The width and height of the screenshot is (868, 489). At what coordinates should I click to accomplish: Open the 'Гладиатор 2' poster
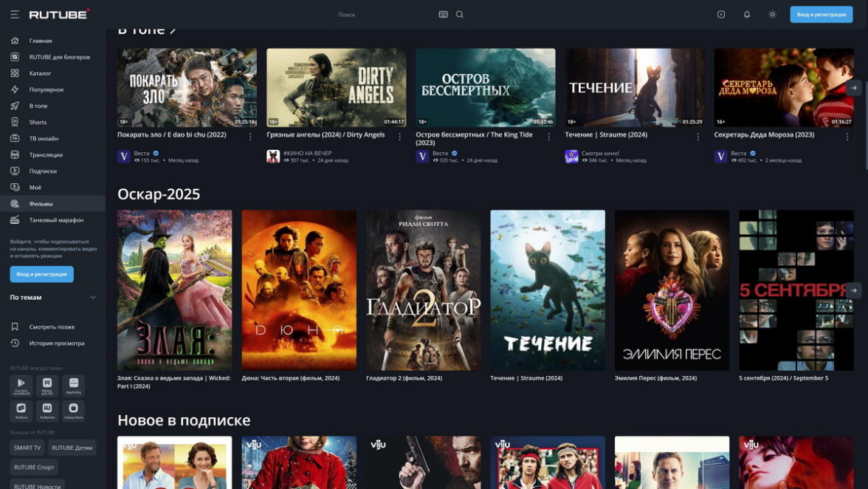(424, 290)
